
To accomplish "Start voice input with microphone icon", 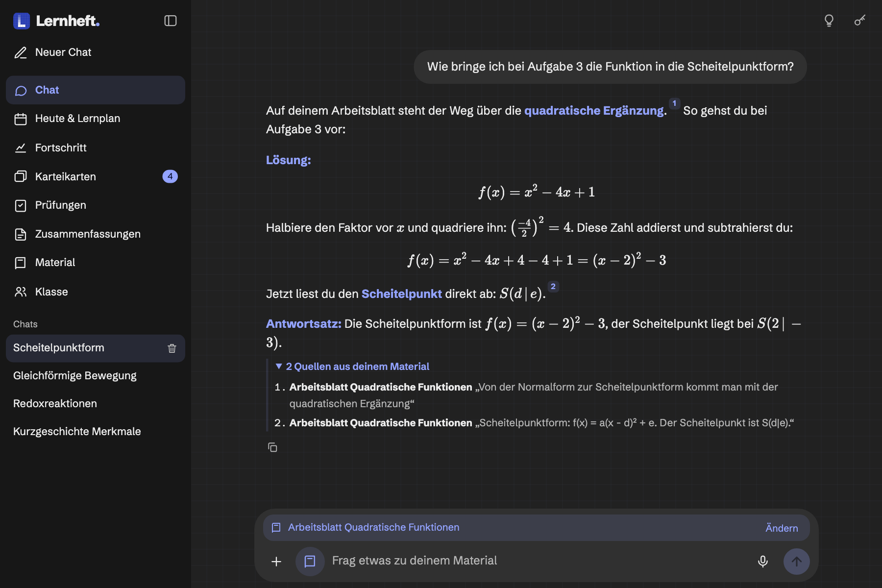I will 763,562.
